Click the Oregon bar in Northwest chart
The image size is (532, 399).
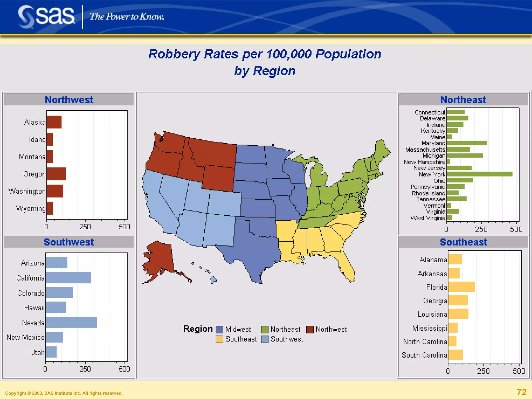click(x=56, y=174)
